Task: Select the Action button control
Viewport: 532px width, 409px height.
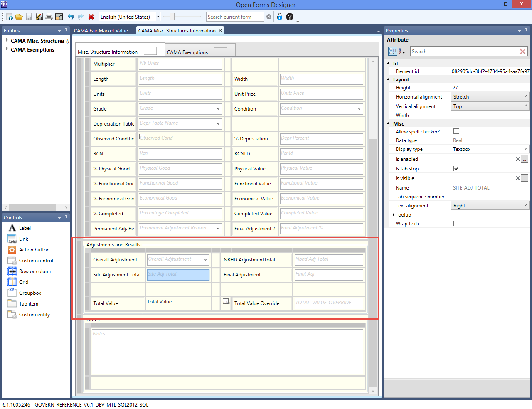Action: 34,250
